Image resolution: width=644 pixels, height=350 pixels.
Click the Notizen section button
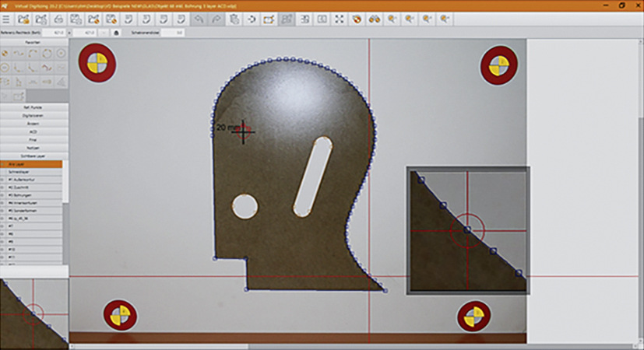coord(33,148)
